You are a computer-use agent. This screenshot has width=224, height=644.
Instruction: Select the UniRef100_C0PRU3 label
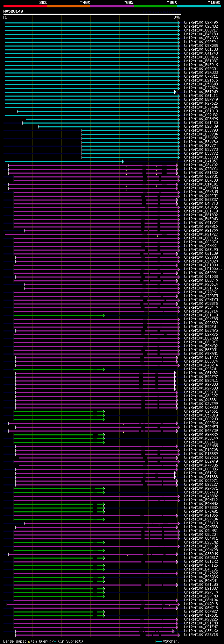(x=201, y=419)
